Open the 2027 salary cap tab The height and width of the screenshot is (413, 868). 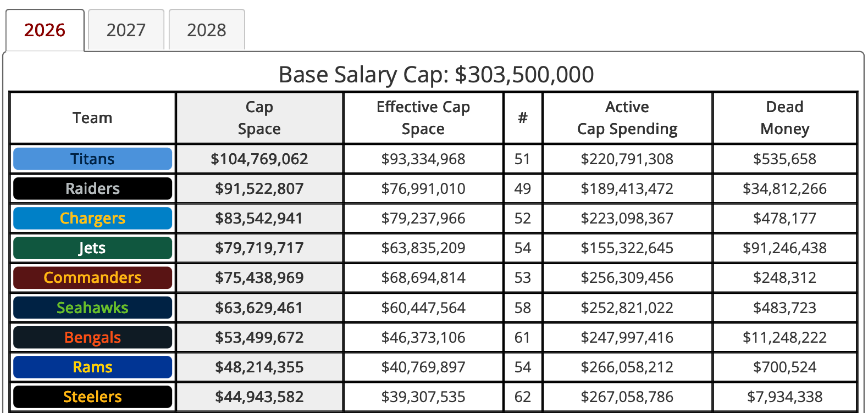point(126,30)
